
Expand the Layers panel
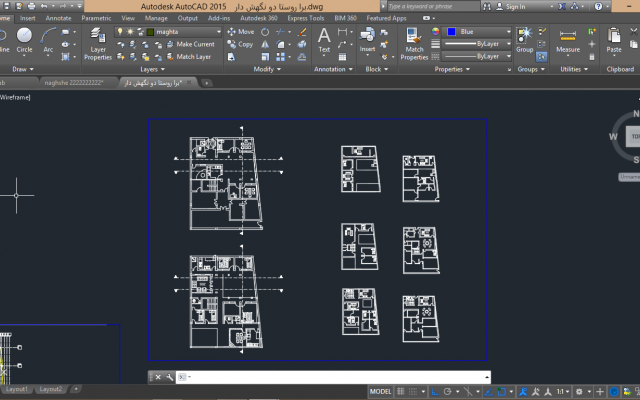point(152,69)
